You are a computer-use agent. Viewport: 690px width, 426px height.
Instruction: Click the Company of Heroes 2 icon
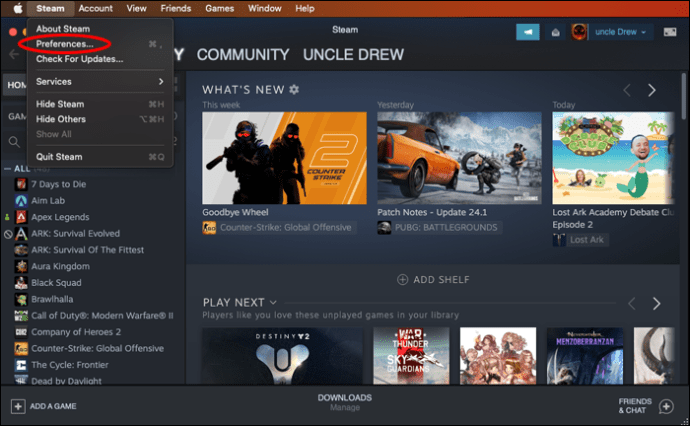pyautogui.click(x=21, y=332)
